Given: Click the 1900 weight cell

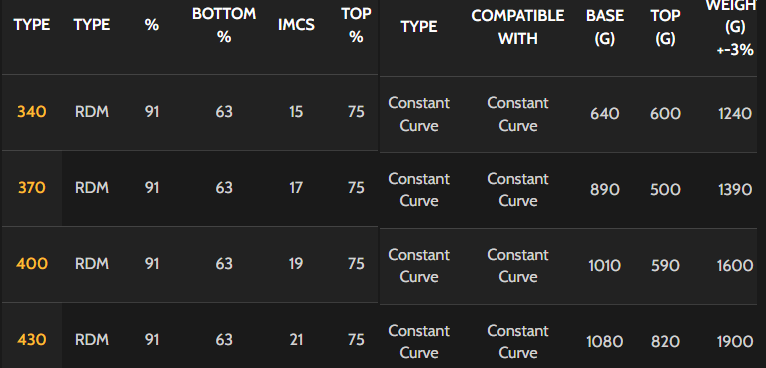Looking at the screenshot, I should tap(735, 342).
